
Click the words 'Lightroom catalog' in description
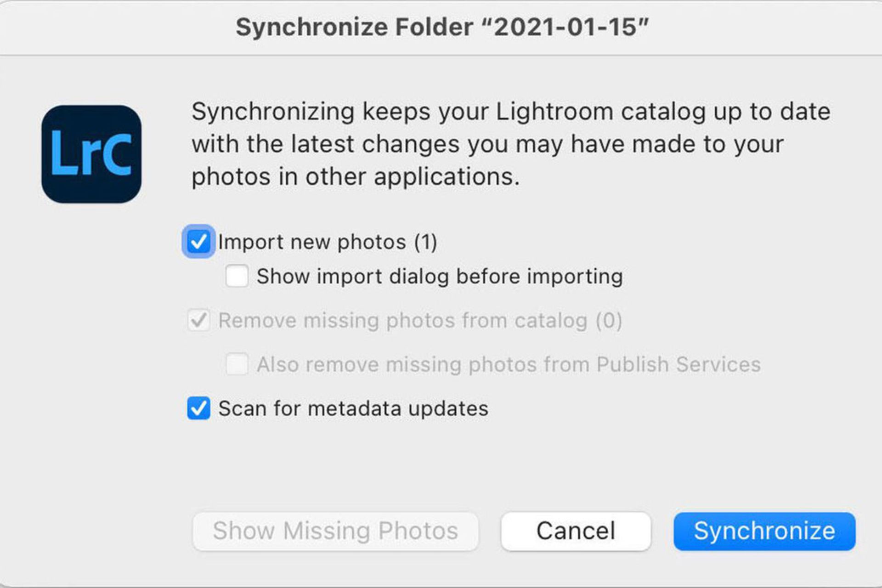pyautogui.click(x=600, y=112)
